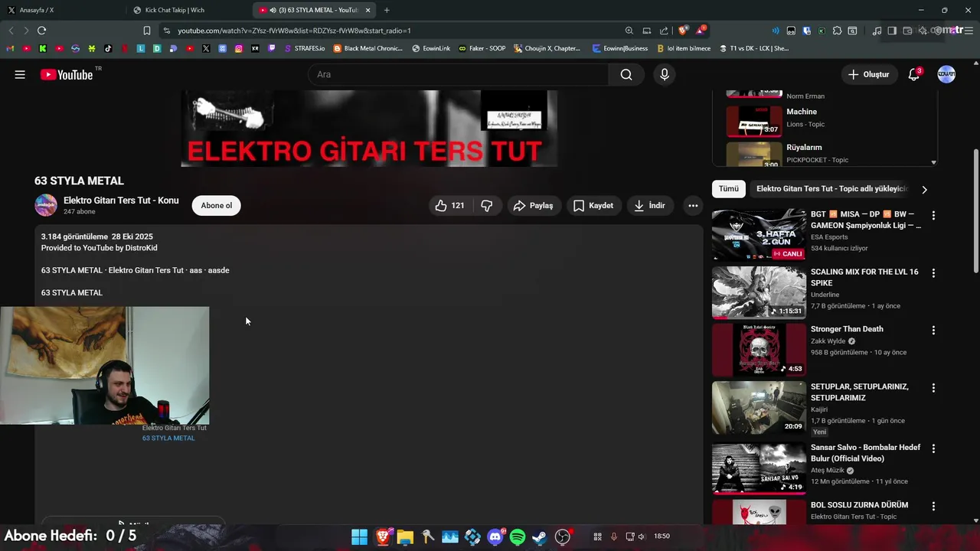Select the Tümü filter chip

728,189
